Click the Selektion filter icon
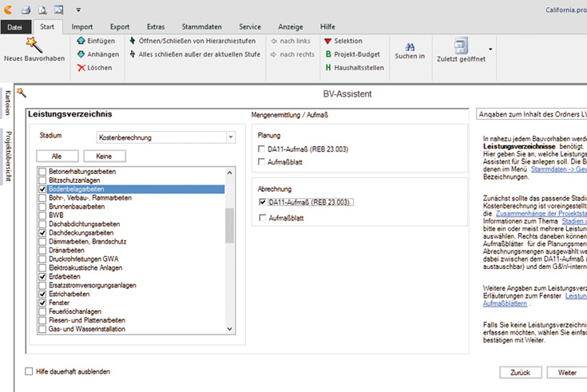 click(327, 41)
